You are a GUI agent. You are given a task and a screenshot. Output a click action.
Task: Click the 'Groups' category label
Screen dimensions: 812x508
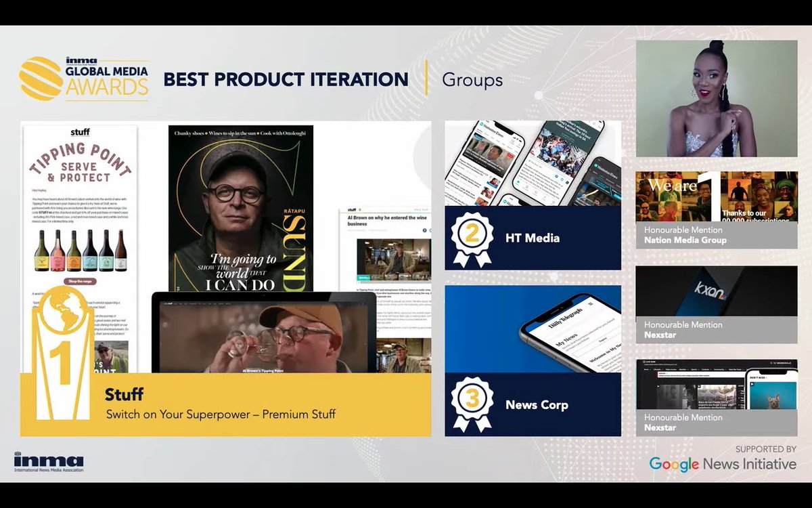pos(472,80)
